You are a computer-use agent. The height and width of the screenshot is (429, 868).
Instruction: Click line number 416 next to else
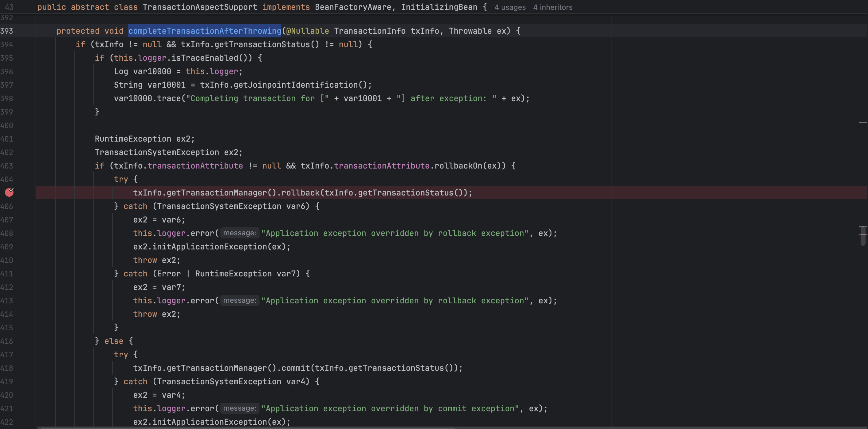(x=7, y=341)
